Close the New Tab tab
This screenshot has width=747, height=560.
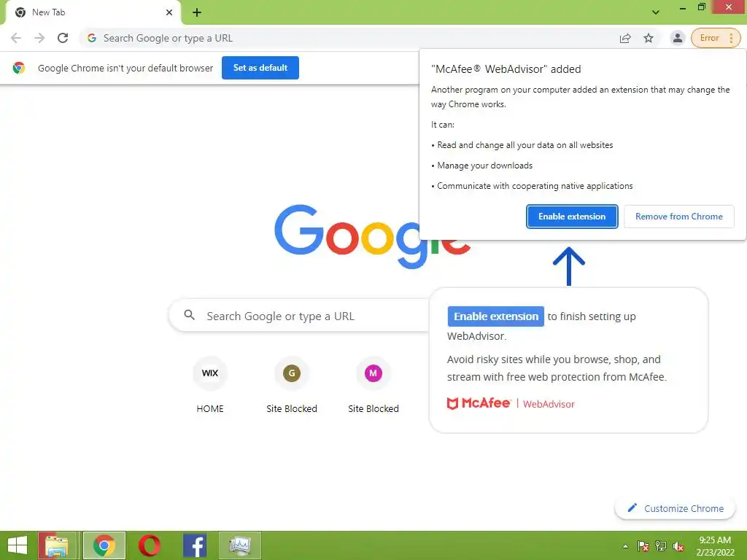coord(169,12)
